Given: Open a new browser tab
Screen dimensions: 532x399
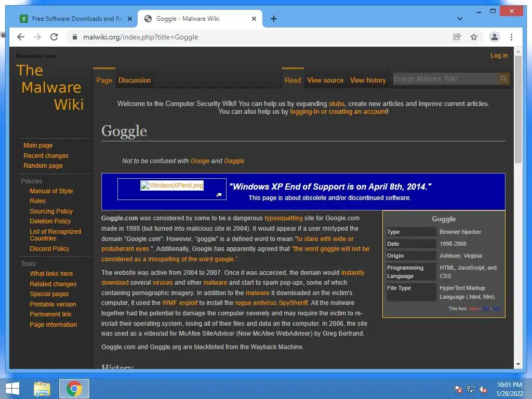Looking at the screenshot, I should (x=274, y=19).
